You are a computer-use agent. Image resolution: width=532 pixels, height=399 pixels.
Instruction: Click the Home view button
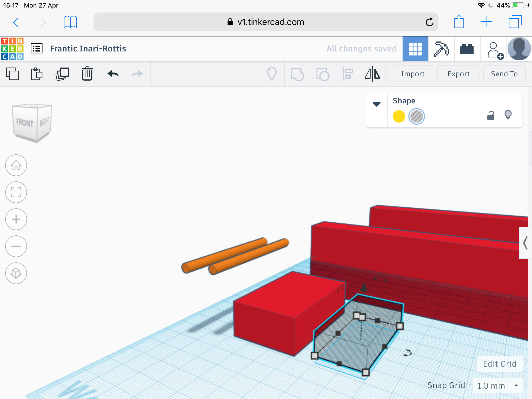pyautogui.click(x=16, y=165)
